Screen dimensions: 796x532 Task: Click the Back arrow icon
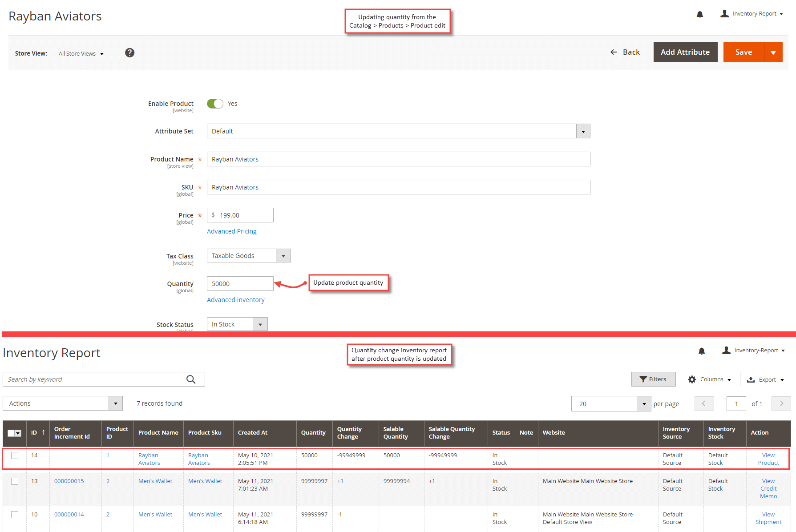point(614,52)
